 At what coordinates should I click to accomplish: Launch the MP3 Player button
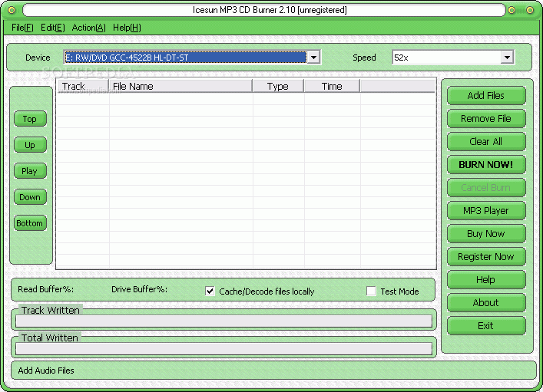pyautogui.click(x=486, y=211)
